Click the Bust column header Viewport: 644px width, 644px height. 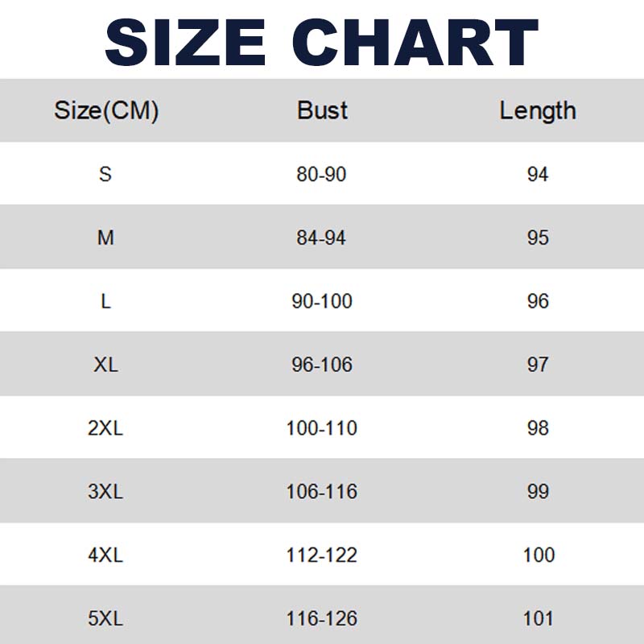322,110
